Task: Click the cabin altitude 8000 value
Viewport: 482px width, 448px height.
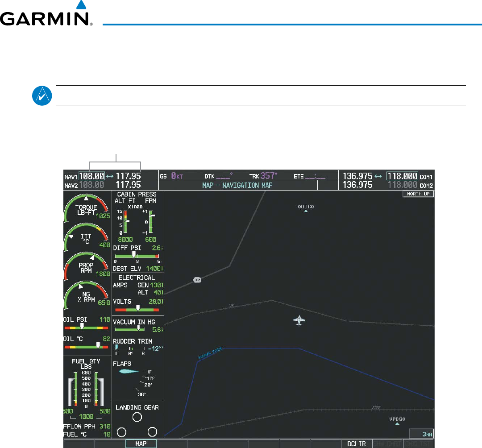Action: pos(125,239)
